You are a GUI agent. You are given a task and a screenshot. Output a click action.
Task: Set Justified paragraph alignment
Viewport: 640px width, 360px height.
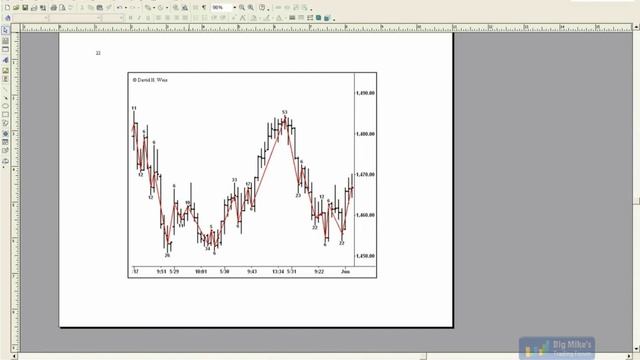[x=185, y=18]
